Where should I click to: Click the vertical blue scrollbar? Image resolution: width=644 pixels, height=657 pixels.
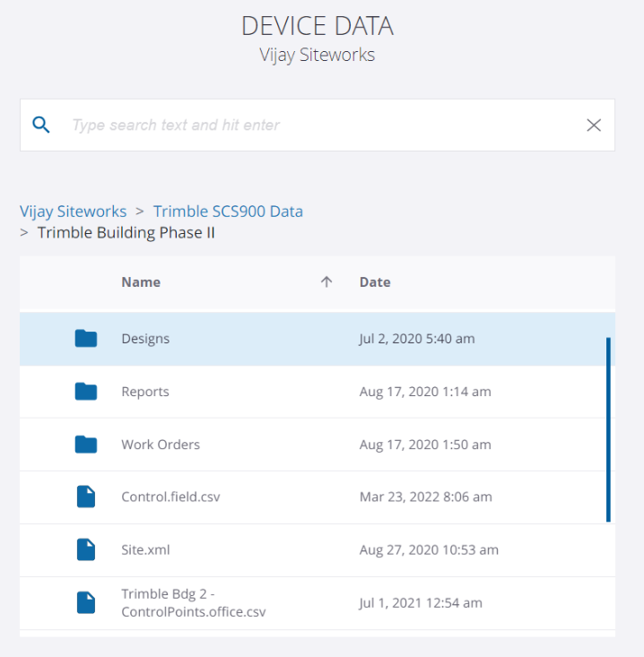point(608,428)
